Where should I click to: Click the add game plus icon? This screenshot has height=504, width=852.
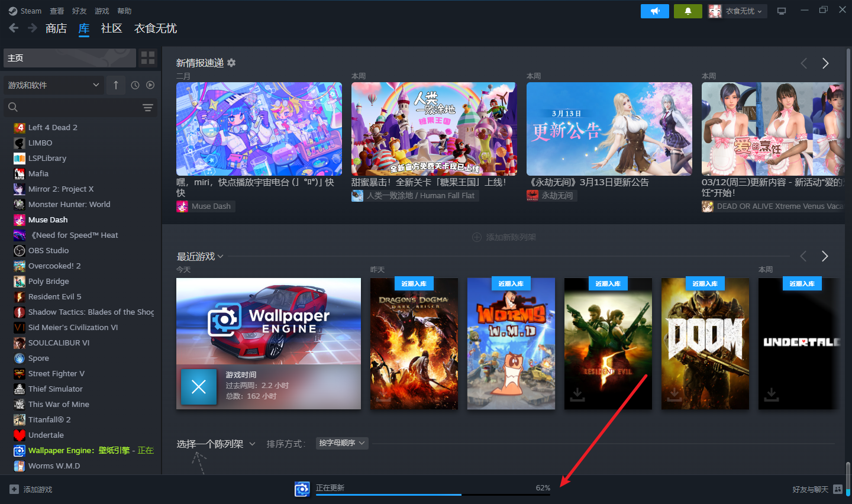coord(14,489)
